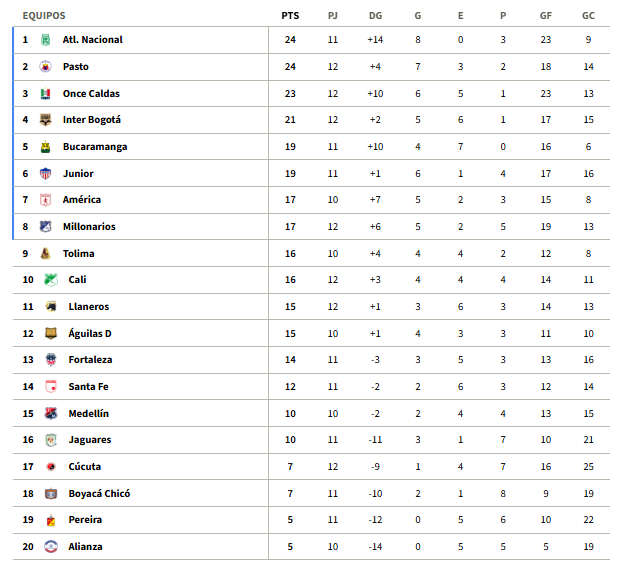626x567 pixels.
Task: Click the Once Caldas team badge
Action: (x=45, y=94)
